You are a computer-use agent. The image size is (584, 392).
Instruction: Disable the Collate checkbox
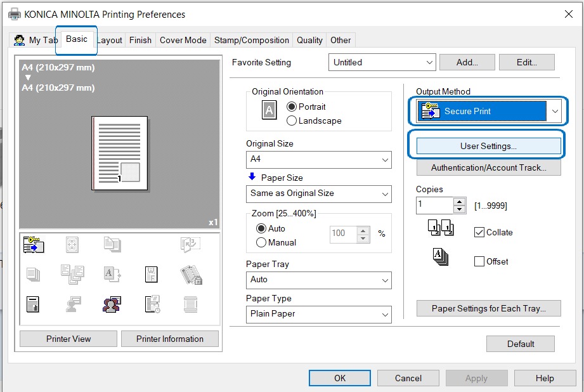pos(479,232)
